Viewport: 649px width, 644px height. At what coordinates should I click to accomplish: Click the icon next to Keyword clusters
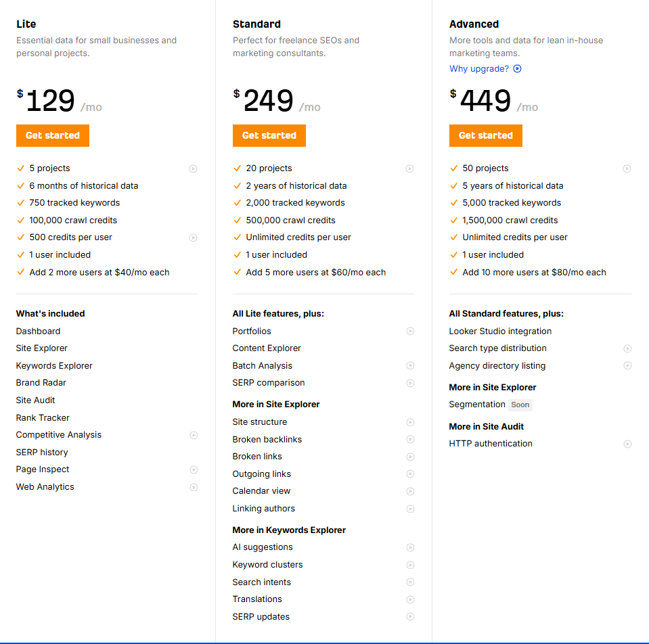tap(410, 564)
